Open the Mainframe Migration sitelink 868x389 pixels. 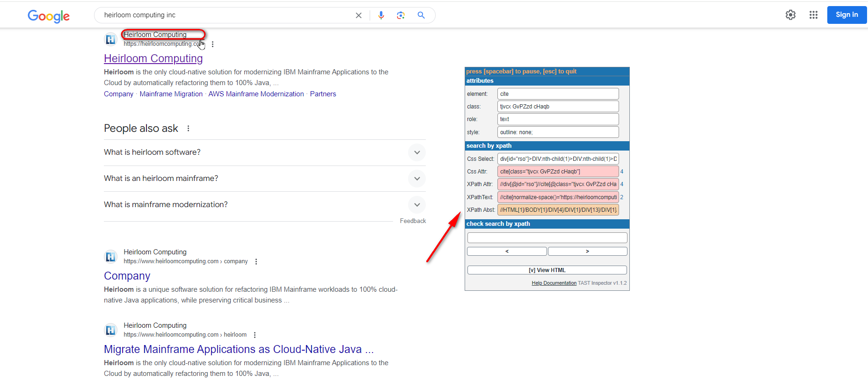coord(171,94)
